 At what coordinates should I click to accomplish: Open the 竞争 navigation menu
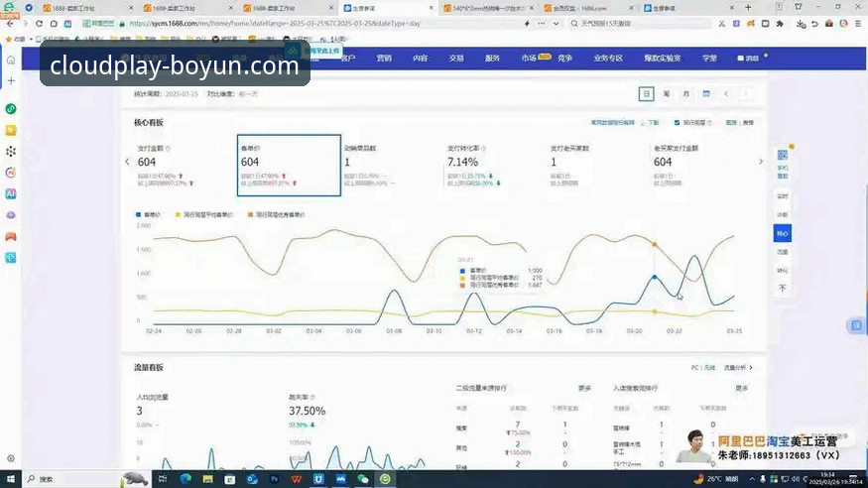pyautogui.click(x=564, y=59)
